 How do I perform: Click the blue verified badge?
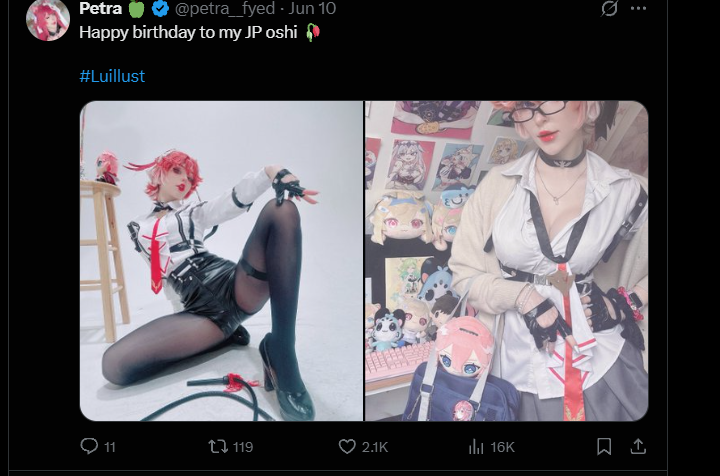160,9
